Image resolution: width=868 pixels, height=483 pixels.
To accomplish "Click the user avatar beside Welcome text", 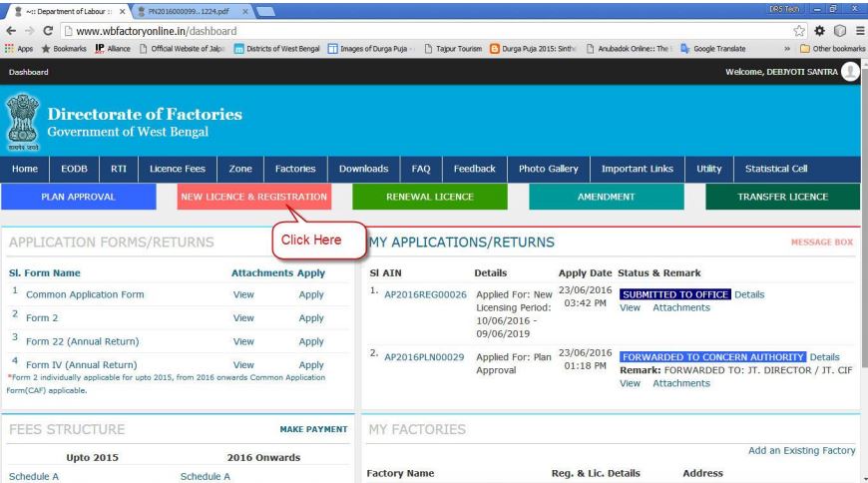I will 850,72.
